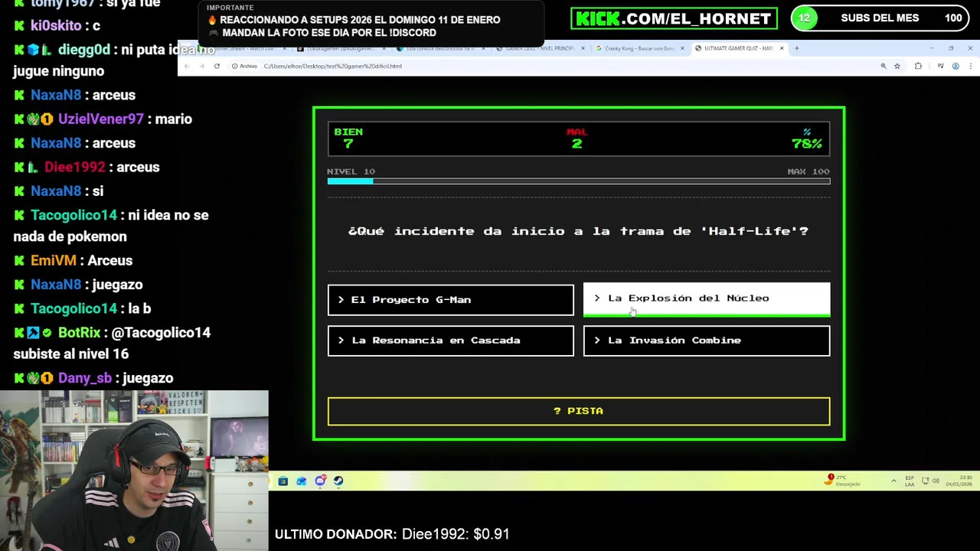The height and width of the screenshot is (551, 980).
Task: Click the 78% accuracy value
Action: [x=807, y=144]
